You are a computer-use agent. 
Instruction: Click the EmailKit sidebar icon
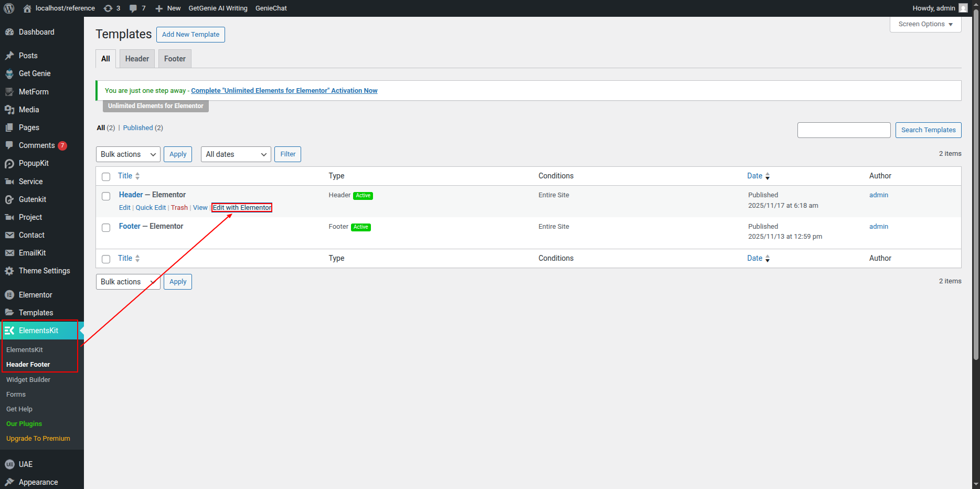tap(9, 253)
